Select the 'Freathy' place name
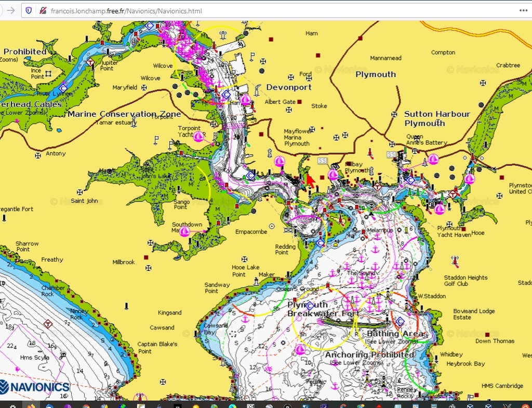Screen dimensions: 532x408 point(52,260)
